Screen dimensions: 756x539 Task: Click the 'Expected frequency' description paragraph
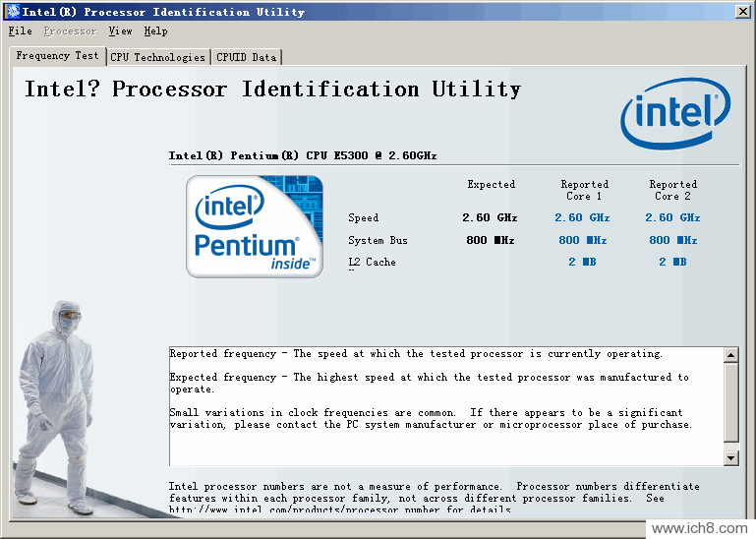[429, 384]
